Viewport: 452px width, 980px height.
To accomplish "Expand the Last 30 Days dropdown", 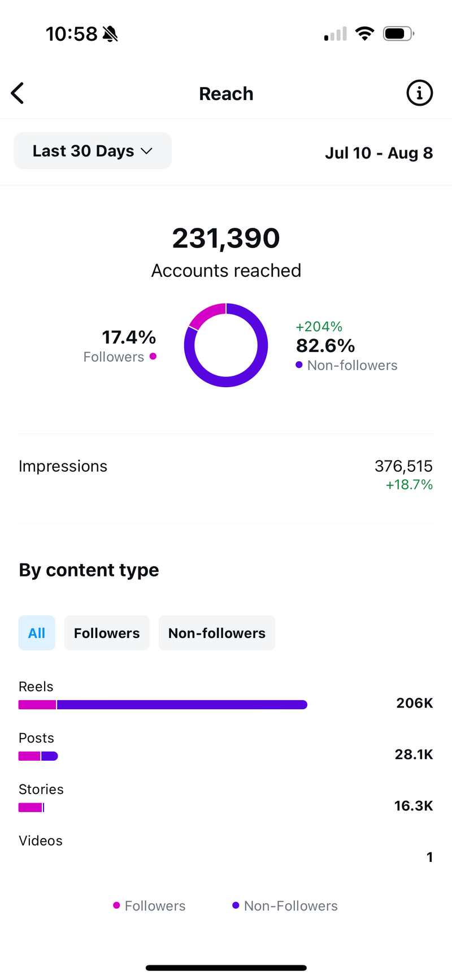I will coord(93,151).
